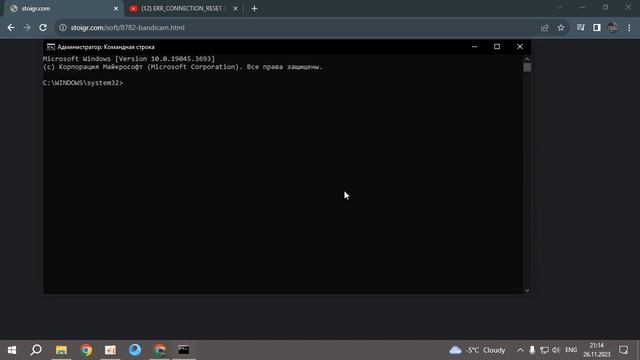Open File Explorer from taskbar
The width and height of the screenshot is (640, 360).
[x=61, y=350]
